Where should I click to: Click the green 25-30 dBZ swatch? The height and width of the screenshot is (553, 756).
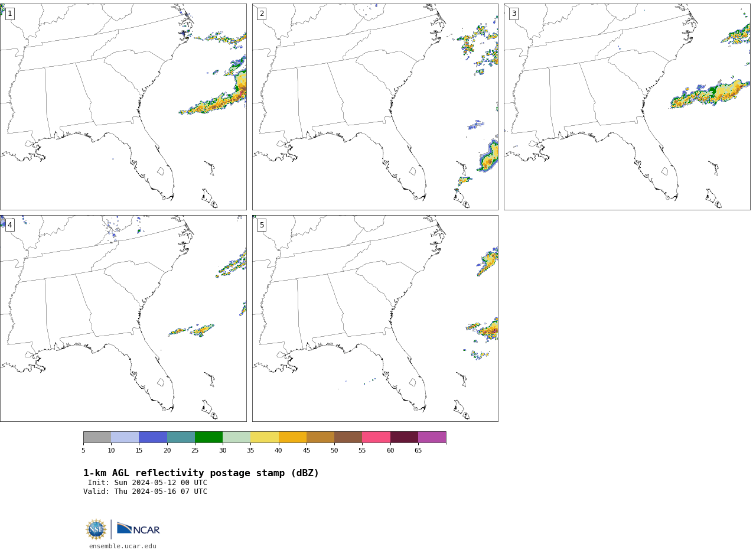(208, 437)
